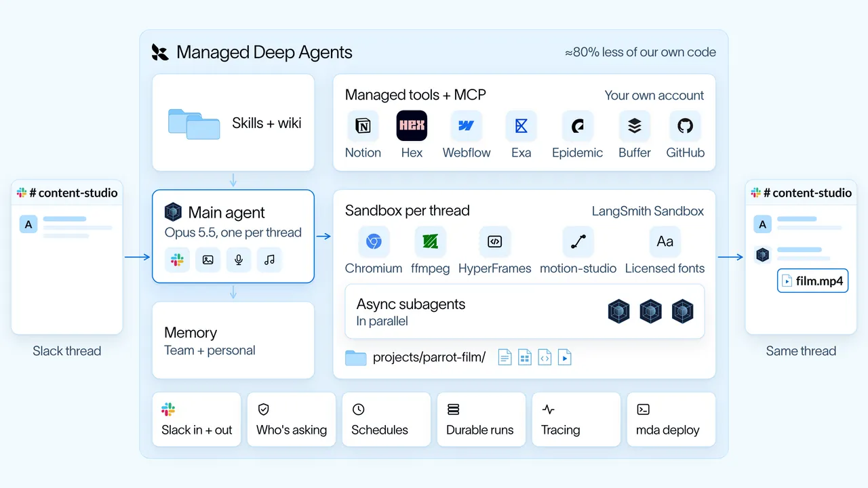Image resolution: width=868 pixels, height=488 pixels.
Task: Click the Slack logo in the Slack thread panel header
Action: [22, 193]
